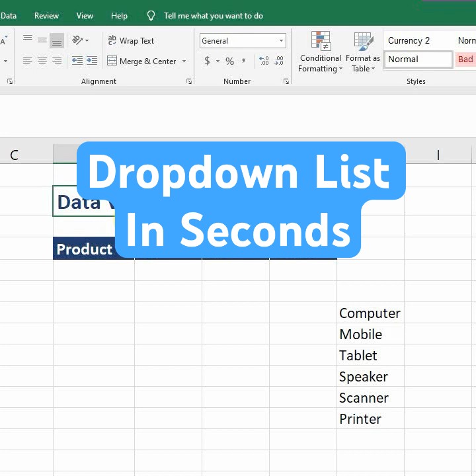Increase the cell indent
Viewport: 476px width, 476px height.
(x=92, y=61)
